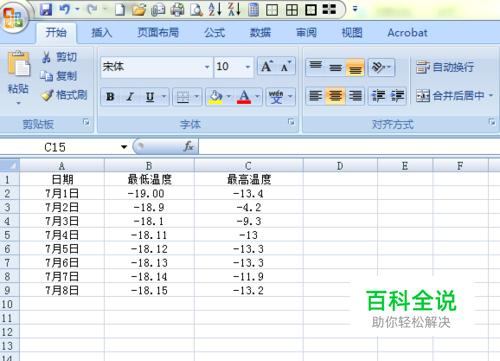Click the Name Box showing C15
500x361 pixels.
pos(59,147)
